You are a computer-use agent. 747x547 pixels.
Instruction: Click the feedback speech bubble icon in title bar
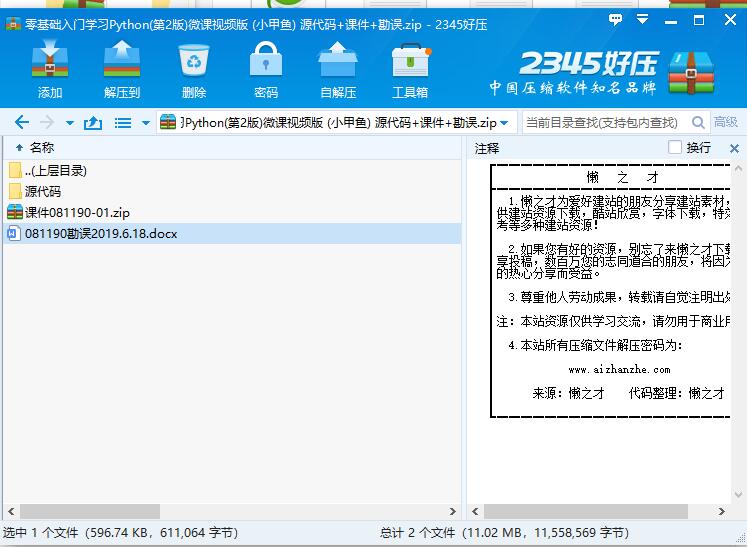point(616,20)
